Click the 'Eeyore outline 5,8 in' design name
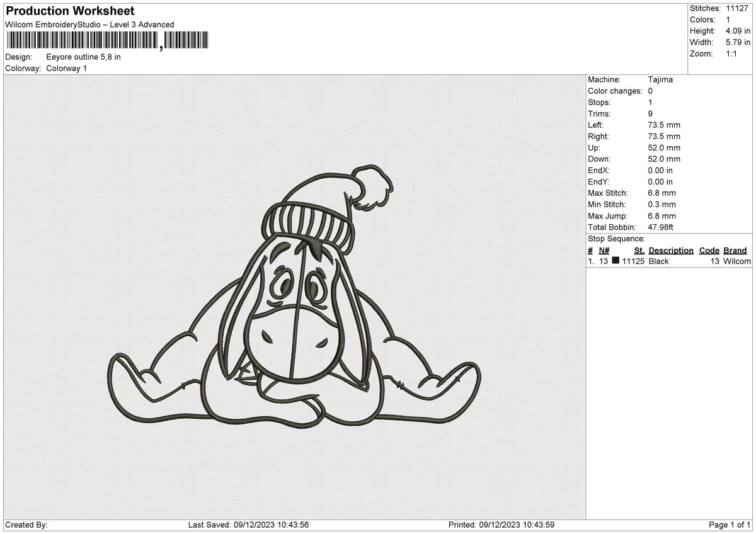The image size is (756, 534). pyautogui.click(x=84, y=57)
